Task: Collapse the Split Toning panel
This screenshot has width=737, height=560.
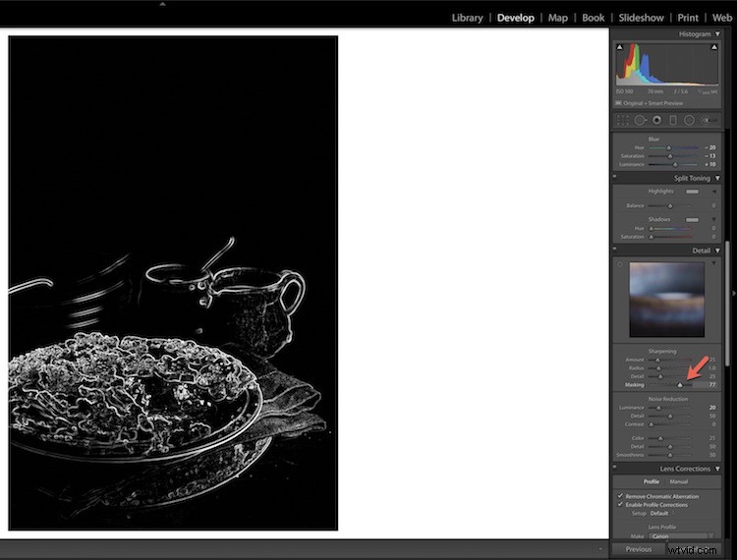Action: tap(717, 178)
